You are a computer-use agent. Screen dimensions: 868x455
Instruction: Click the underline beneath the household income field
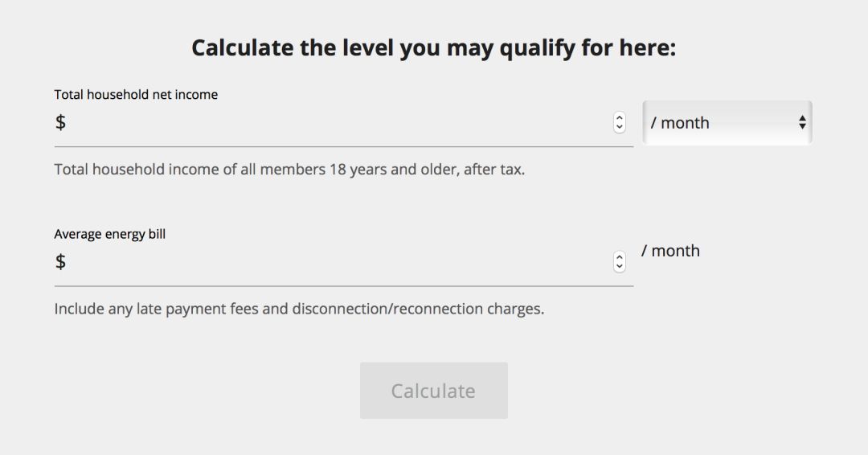coord(343,146)
